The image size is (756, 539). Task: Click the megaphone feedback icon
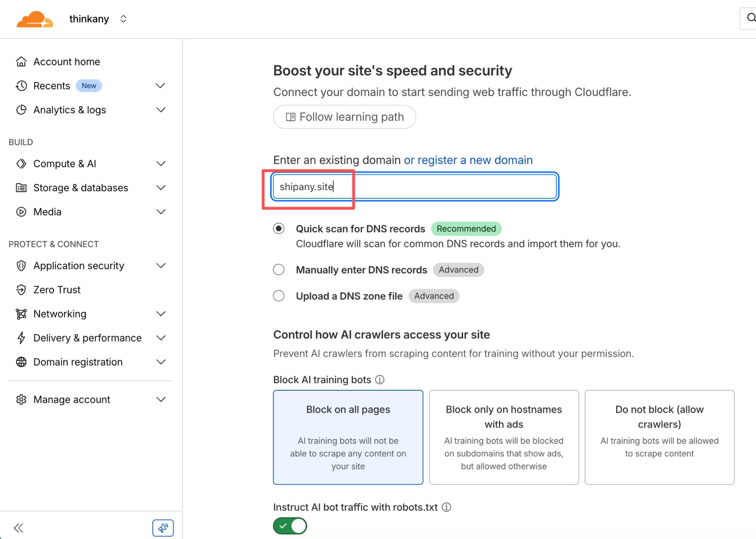163,528
